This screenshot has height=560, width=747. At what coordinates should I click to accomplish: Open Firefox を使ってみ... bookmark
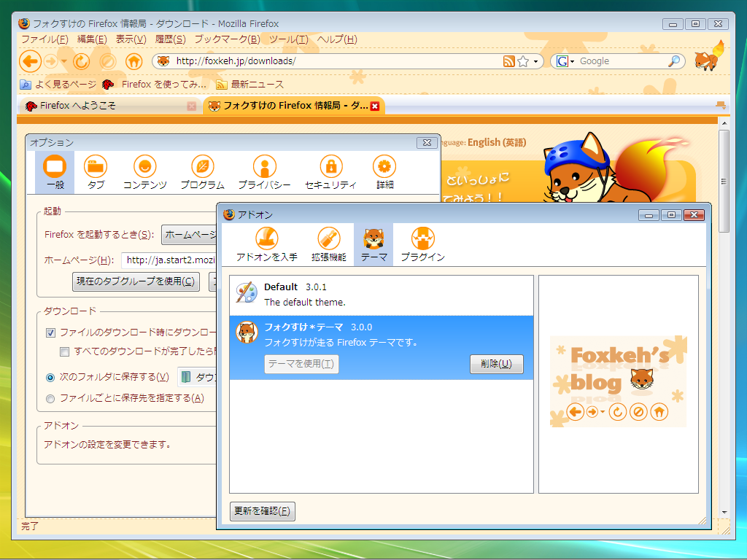(155, 85)
